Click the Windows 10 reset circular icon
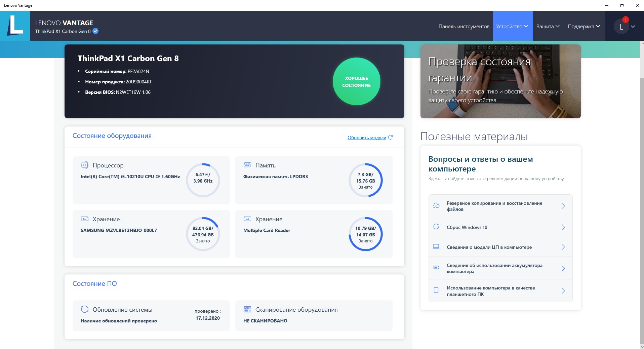The width and height of the screenshot is (644, 349). coord(436,227)
